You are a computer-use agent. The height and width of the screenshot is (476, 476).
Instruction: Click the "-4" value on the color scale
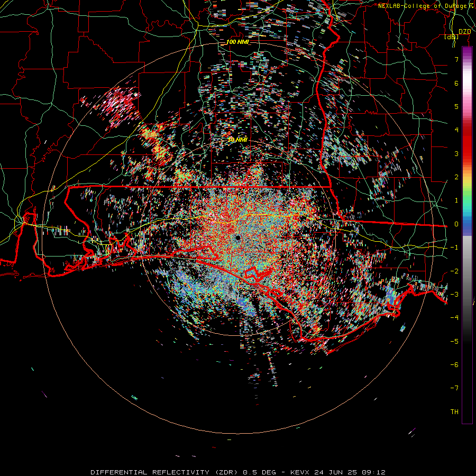(x=454, y=318)
